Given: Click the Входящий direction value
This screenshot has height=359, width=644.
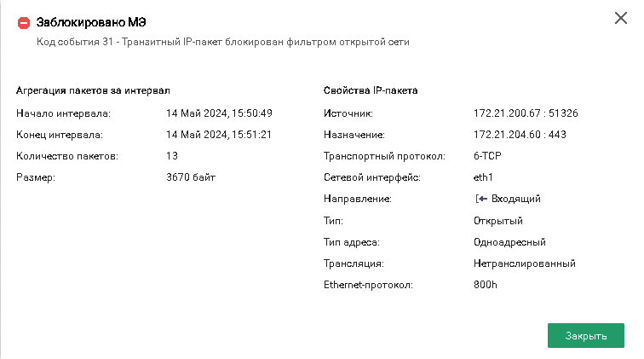Looking at the screenshot, I should (516, 199).
